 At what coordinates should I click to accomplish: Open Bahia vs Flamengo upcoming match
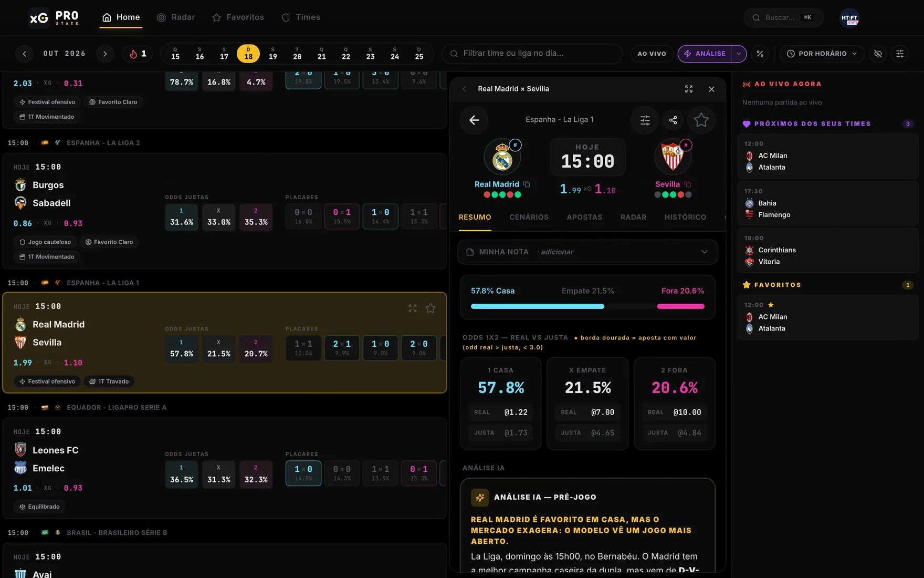pos(828,203)
